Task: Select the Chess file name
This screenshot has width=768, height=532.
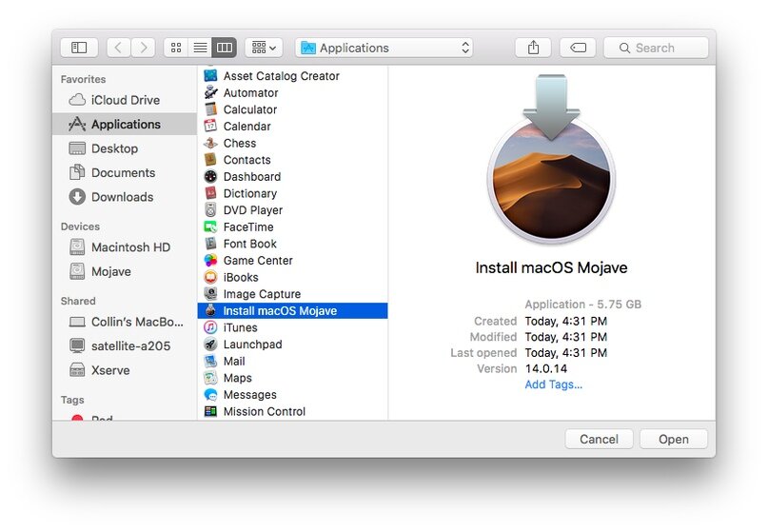Action: [240, 143]
